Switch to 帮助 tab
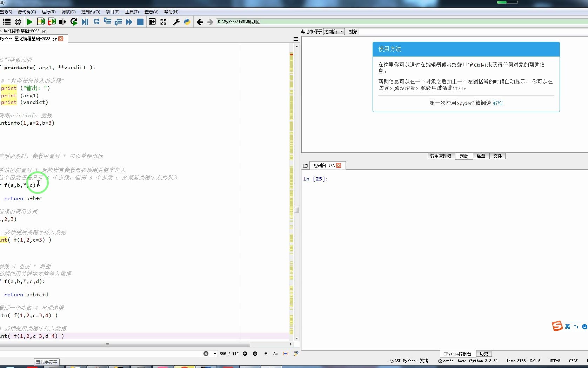588x368 pixels. pos(464,156)
